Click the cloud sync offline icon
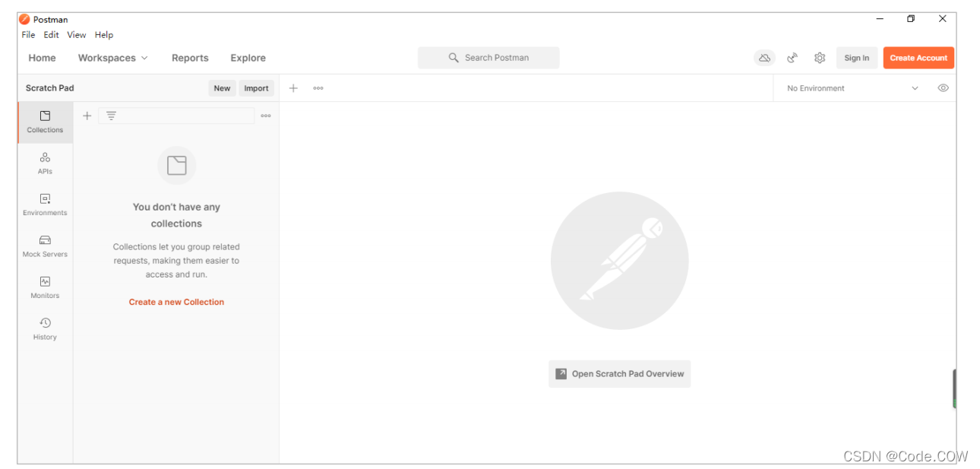 [764, 58]
